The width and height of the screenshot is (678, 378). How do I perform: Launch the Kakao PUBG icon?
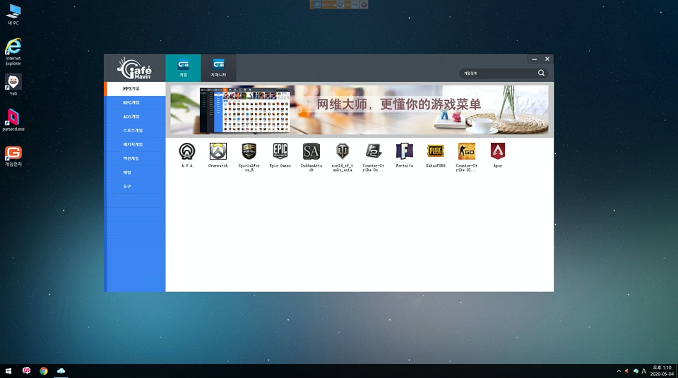(435, 152)
